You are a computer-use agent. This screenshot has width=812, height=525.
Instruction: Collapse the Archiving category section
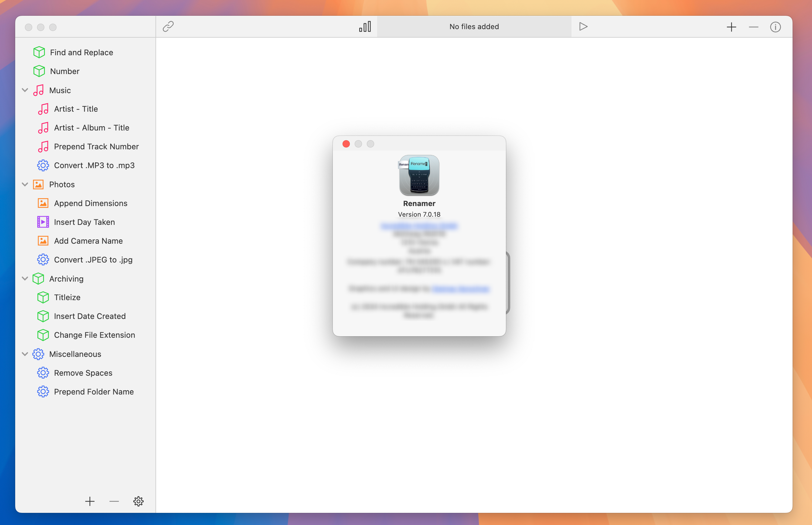pos(25,279)
